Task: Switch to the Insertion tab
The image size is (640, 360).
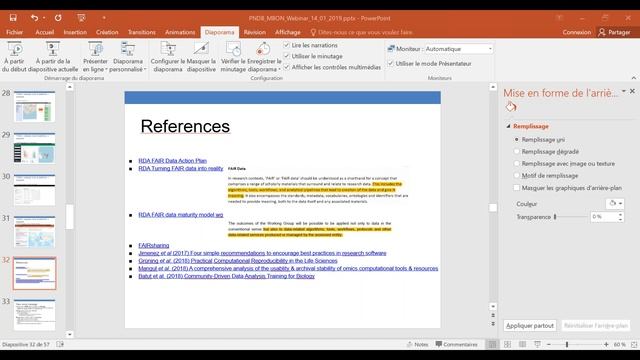Action: pyautogui.click(x=75, y=32)
